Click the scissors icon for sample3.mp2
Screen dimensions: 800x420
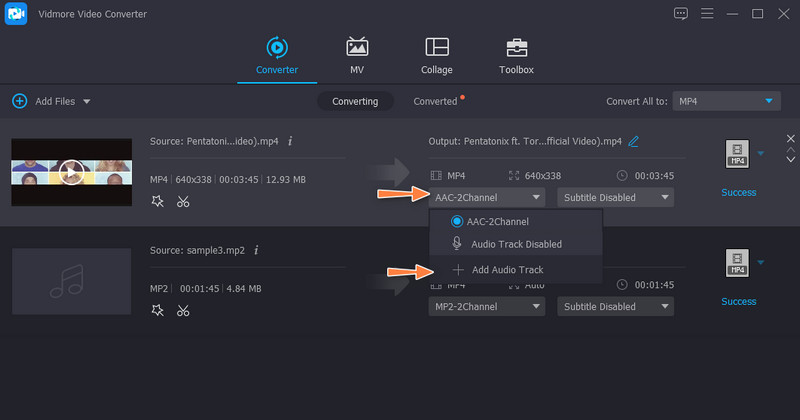(183, 310)
